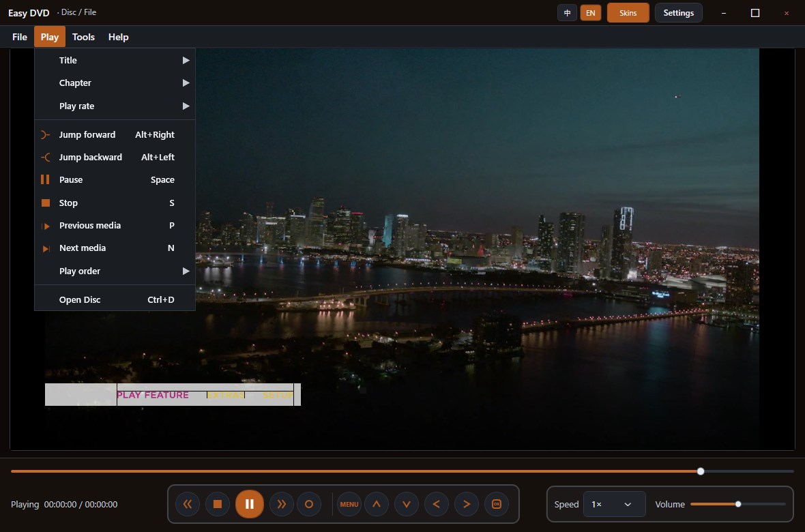Switch language to EN
This screenshot has height=532, width=805.
pos(590,13)
